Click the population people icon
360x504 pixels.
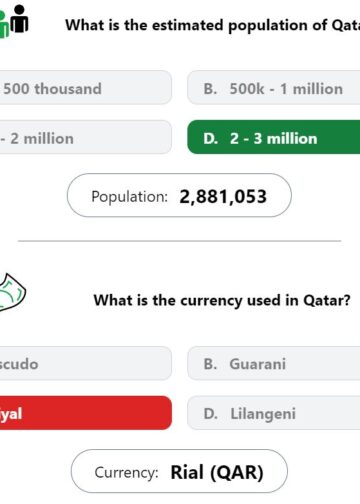point(14,21)
